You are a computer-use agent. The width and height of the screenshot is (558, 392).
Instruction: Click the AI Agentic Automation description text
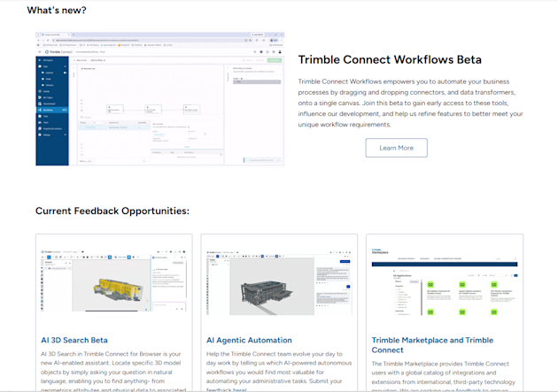pos(279,372)
